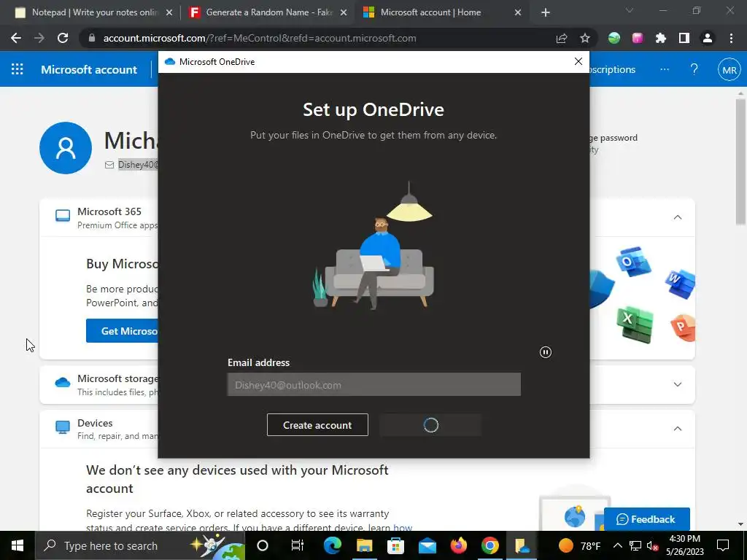
Task: Open Microsoft Edge from the taskbar
Action: (333, 545)
